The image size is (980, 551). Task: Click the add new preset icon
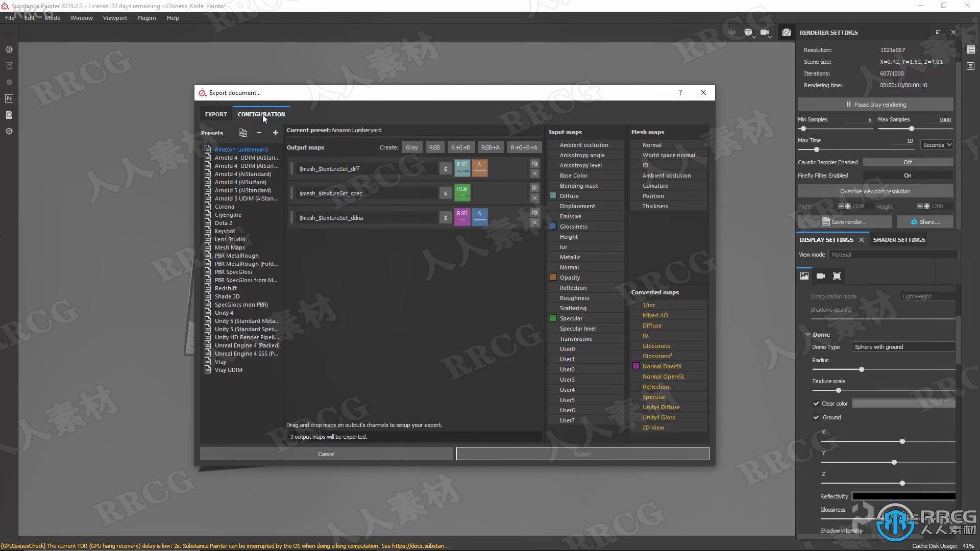coord(275,132)
